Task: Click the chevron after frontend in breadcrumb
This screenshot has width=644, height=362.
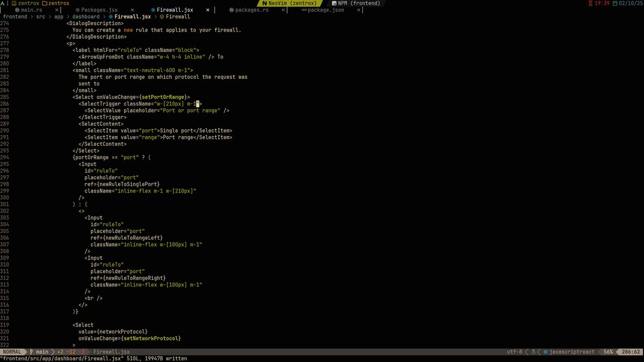Action: [33, 16]
